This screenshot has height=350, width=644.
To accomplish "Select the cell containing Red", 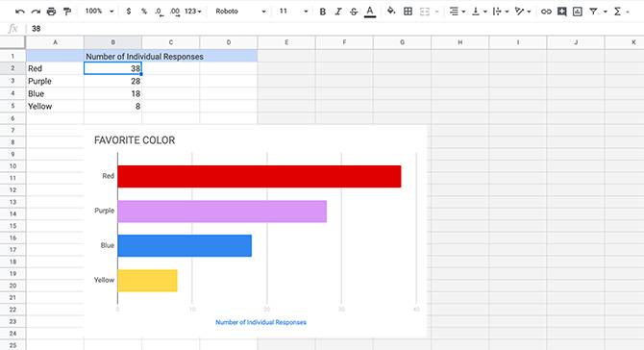I will click(55, 68).
